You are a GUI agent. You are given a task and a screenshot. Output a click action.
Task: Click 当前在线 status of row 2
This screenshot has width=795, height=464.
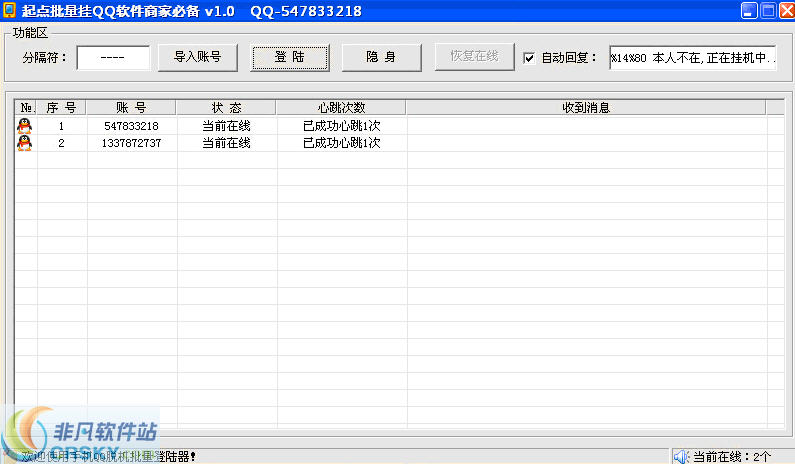[x=227, y=143]
